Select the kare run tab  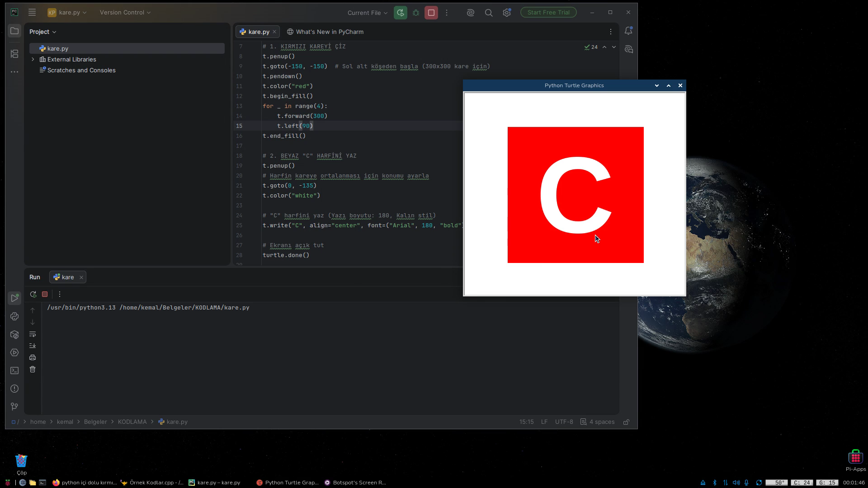pyautogui.click(x=68, y=277)
